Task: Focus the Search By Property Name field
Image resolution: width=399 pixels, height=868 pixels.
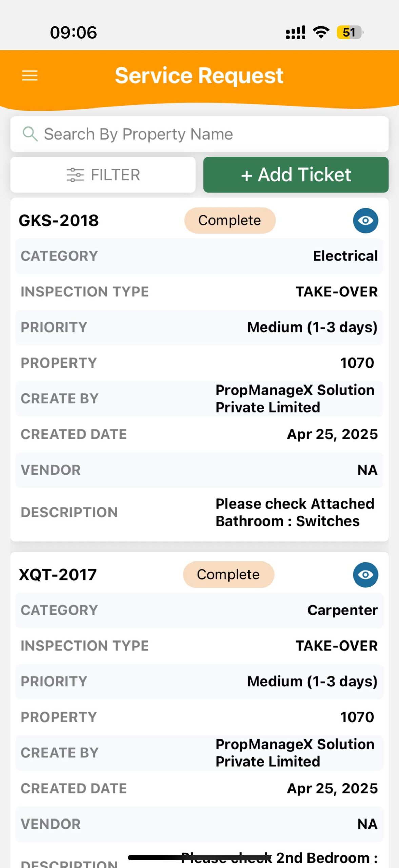Action: pyautogui.click(x=199, y=134)
